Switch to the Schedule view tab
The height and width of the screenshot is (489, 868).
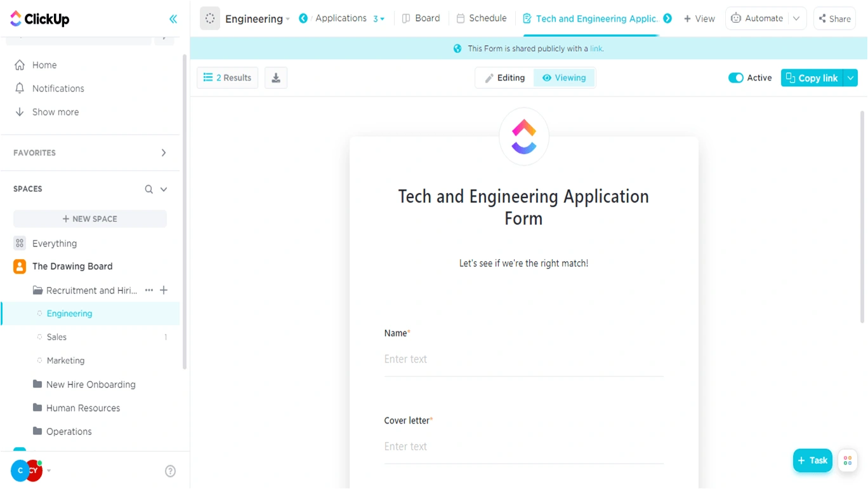tap(482, 18)
